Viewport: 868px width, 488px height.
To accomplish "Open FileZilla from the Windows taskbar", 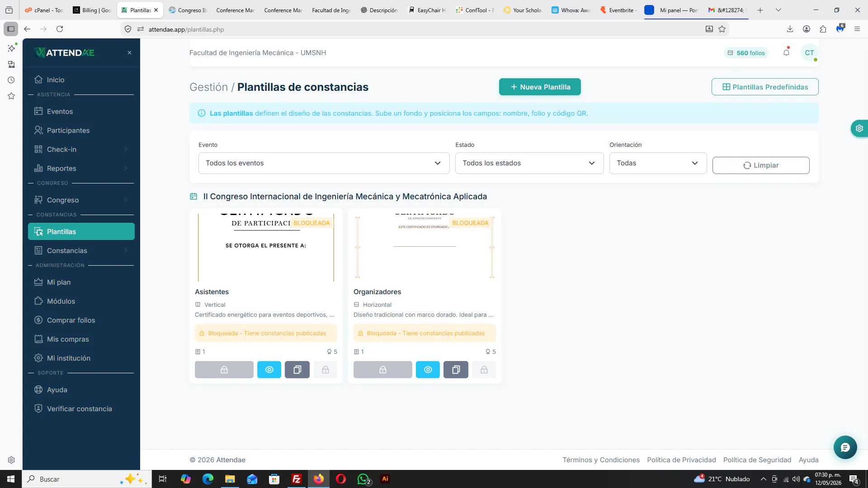I will coord(297,479).
